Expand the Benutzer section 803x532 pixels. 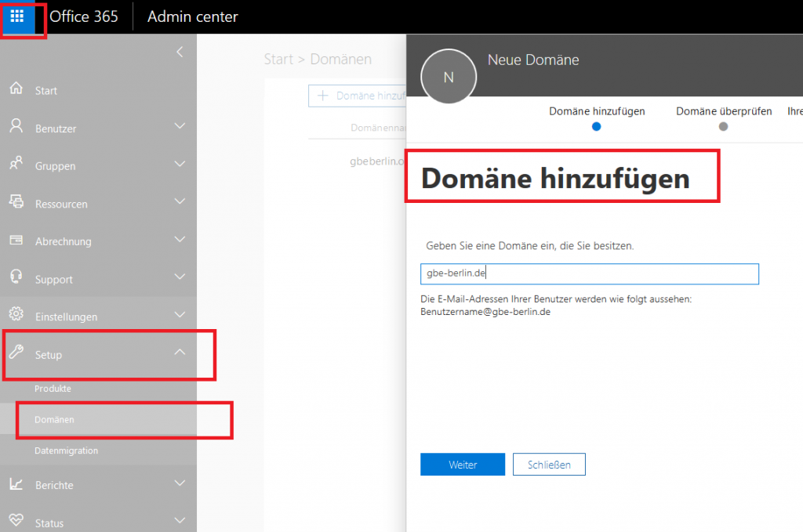179,127
